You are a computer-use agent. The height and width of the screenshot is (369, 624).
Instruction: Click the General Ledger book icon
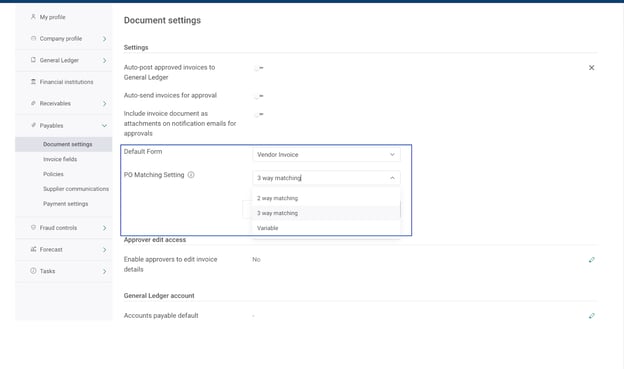[x=33, y=60]
